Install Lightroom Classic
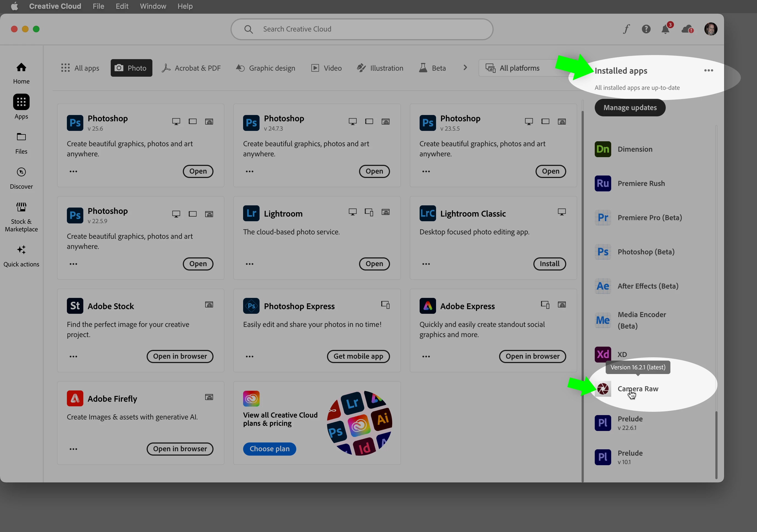 point(549,264)
